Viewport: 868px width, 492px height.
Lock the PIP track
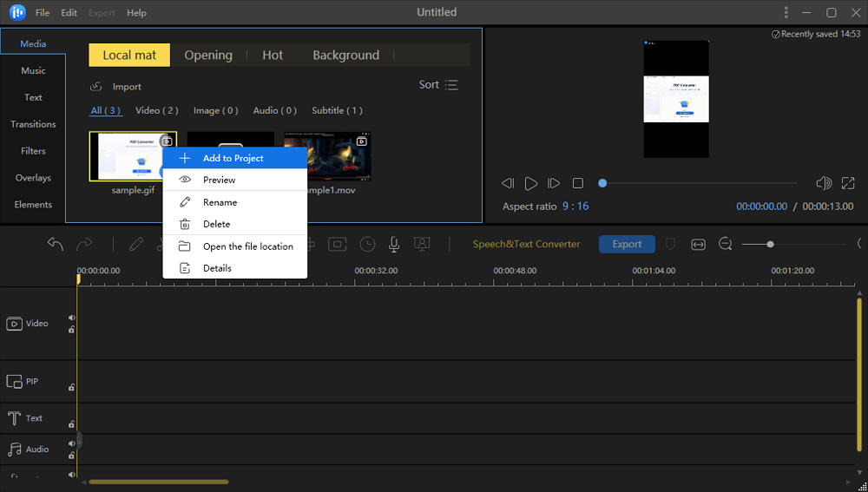coord(72,388)
